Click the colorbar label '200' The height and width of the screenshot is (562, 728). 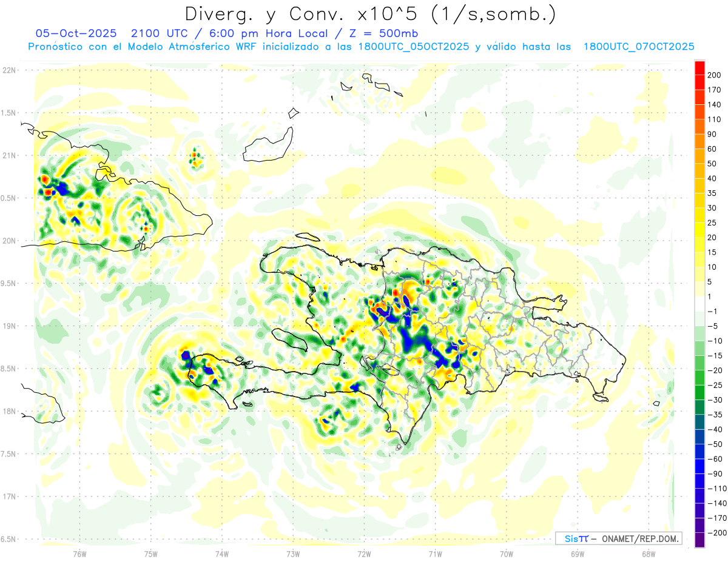tap(715, 75)
